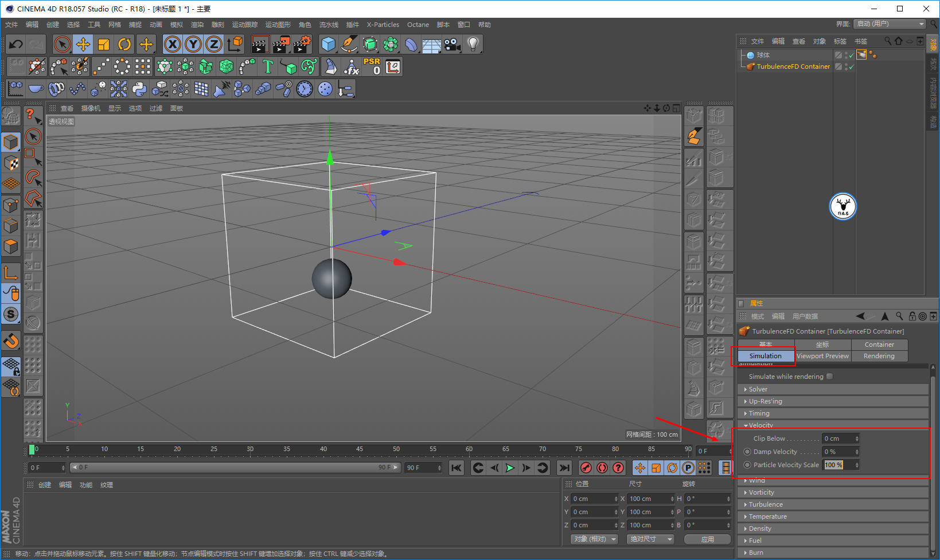Activate the Scale tool in top toolbar
The width and height of the screenshot is (940, 560).
click(x=104, y=44)
